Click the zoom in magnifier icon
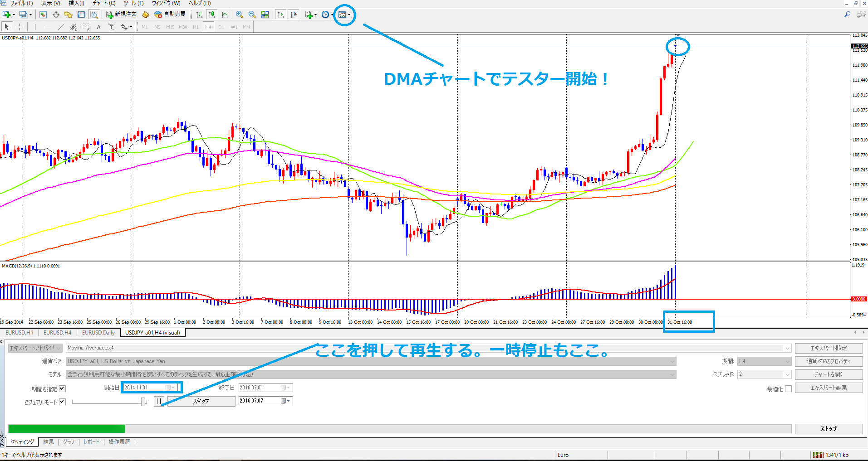The height and width of the screenshot is (461, 868). [239, 15]
